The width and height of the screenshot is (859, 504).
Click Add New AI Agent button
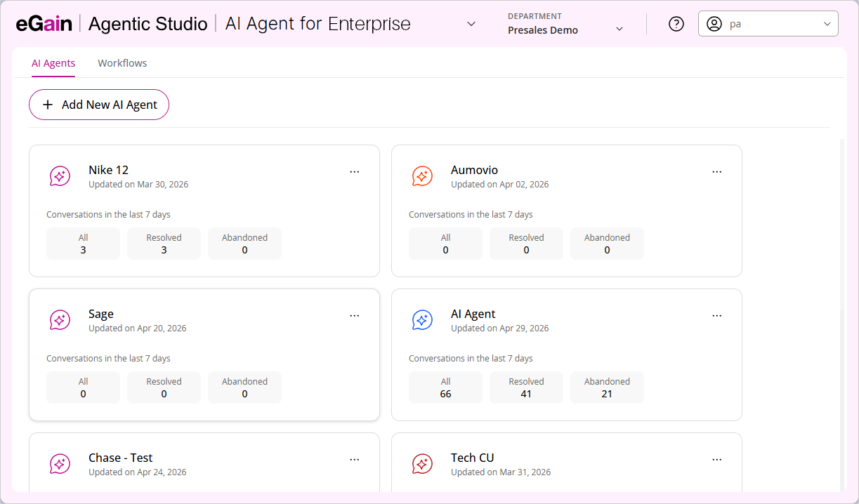click(x=99, y=105)
